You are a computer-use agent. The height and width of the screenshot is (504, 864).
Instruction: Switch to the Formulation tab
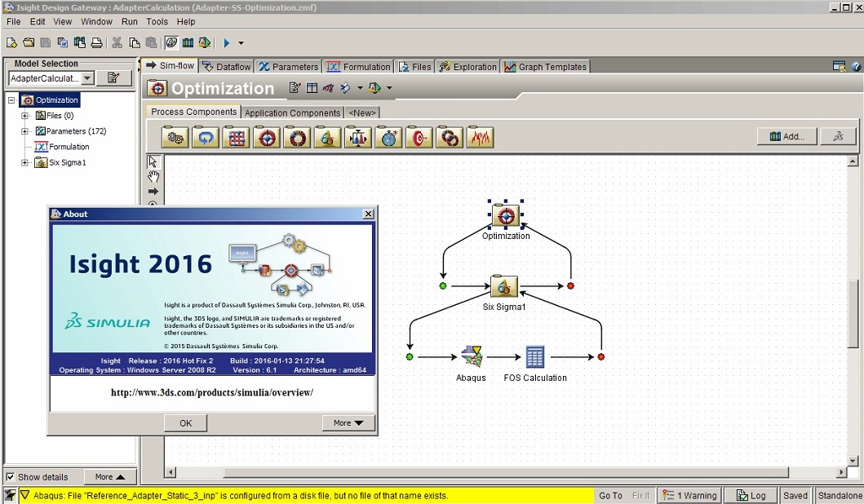[x=359, y=67]
